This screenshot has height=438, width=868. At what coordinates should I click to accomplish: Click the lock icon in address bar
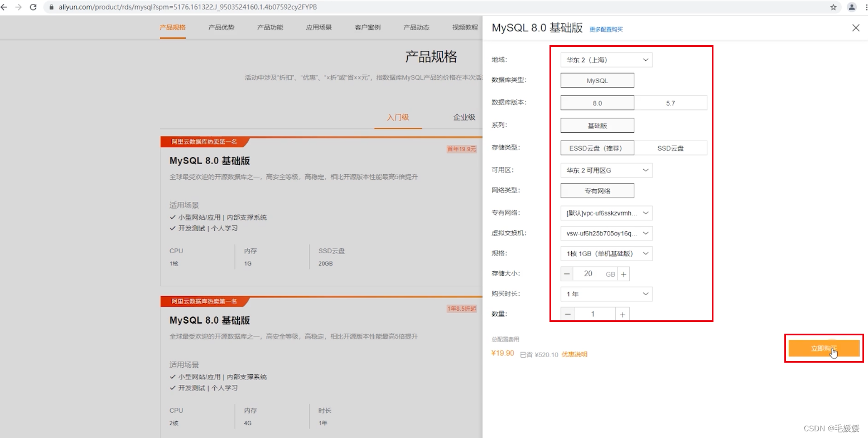pyautogui.click(x=51, y=7)
